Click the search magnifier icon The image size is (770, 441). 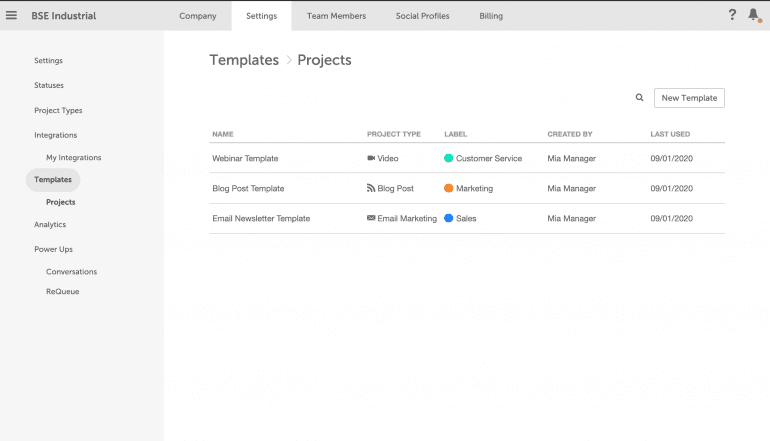pyautogui.click(x=639, y=98)
